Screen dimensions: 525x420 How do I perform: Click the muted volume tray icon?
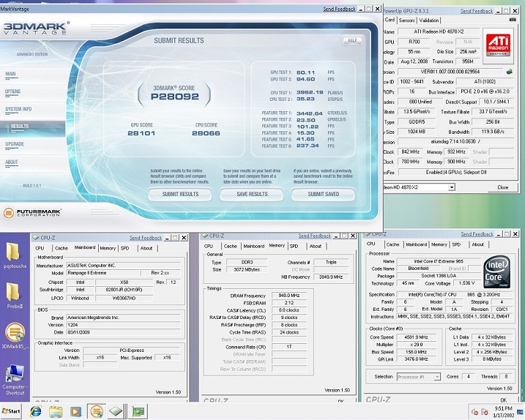(474, 412)
